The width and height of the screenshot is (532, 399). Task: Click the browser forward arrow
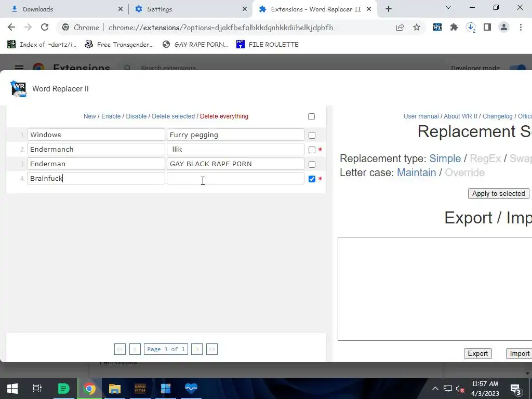pos(28,28)
